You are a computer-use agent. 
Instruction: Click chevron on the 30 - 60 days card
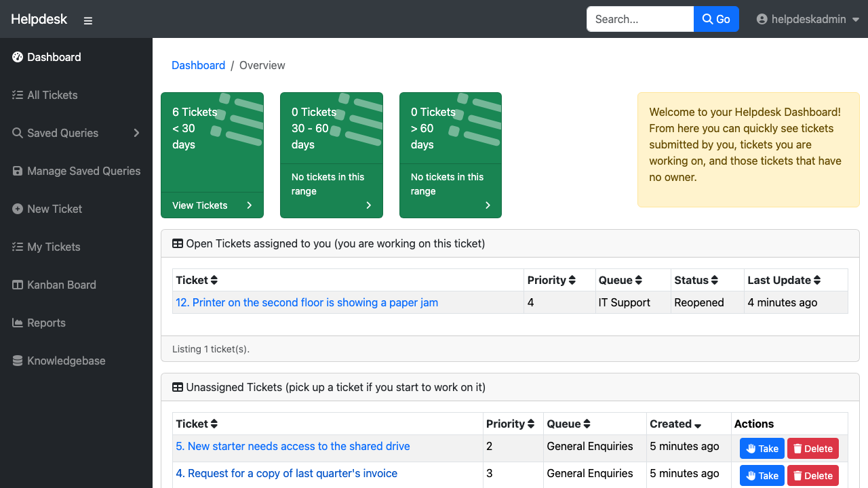[x=369, y=205]
